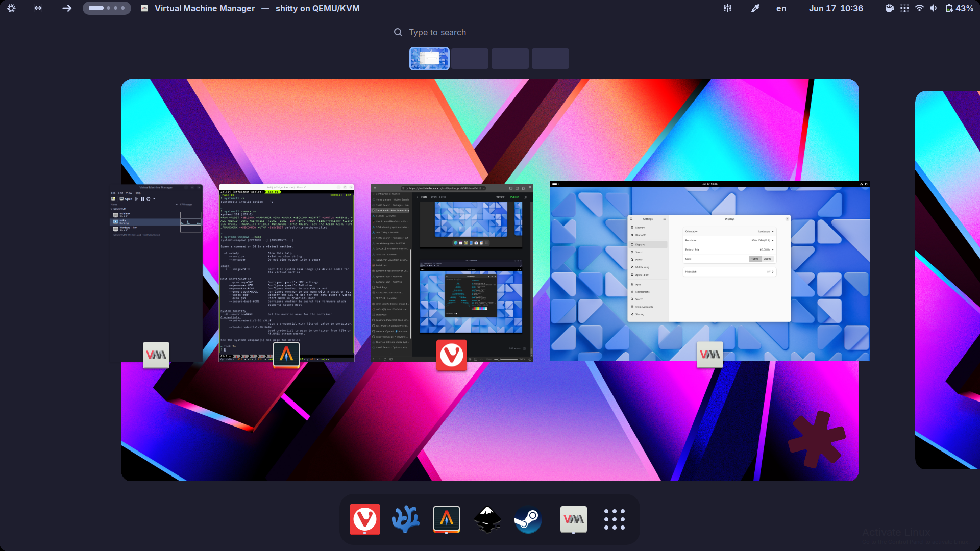Open the Wi-Fi status icon

point(919,8)
